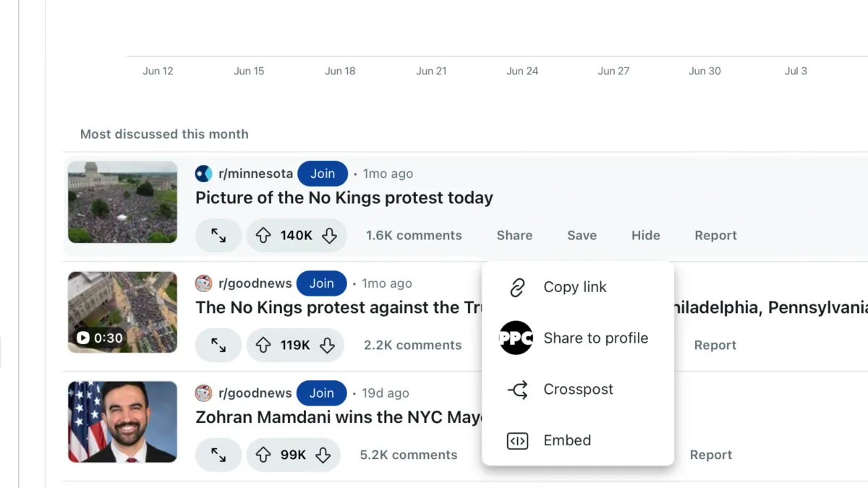The height and width of the screenshot is (488, 868).
Task: Choose Copy link from the share menu
Action: coord(574,287)
